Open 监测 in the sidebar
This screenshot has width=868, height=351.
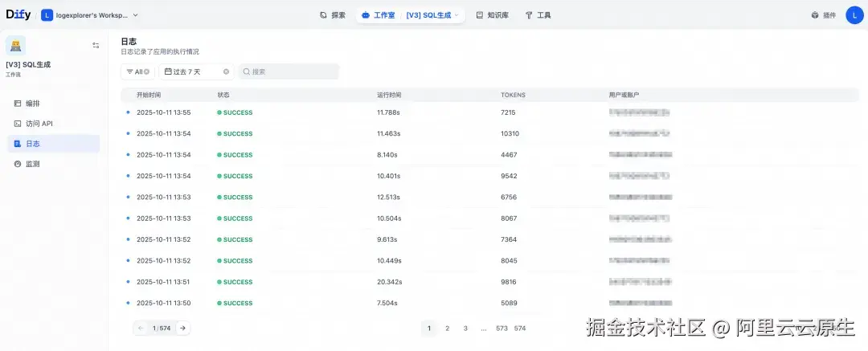pos(54,165)
